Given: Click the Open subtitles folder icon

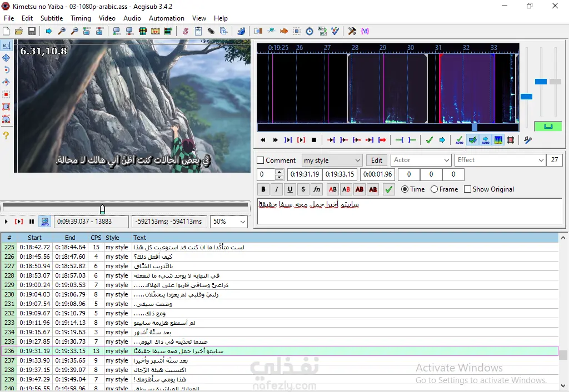Looking at the screenshot, I should [x=19, y=31].
